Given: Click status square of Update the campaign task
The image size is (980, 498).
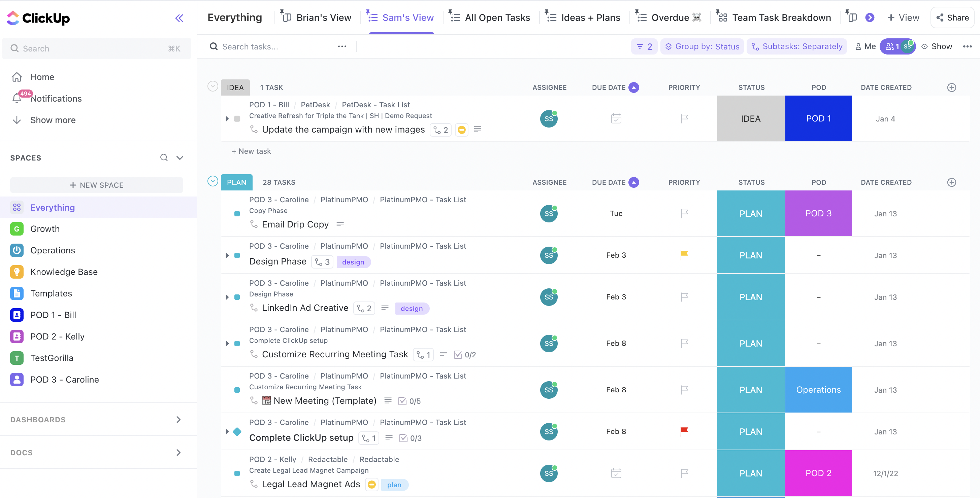Looking at the screenshot, I should coord(237,118).
